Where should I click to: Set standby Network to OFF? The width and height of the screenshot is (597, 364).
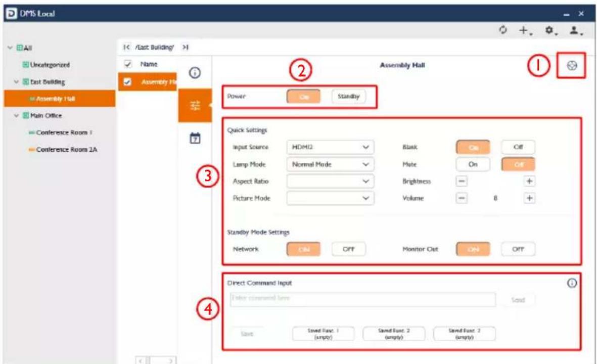(x=348, y=249)
